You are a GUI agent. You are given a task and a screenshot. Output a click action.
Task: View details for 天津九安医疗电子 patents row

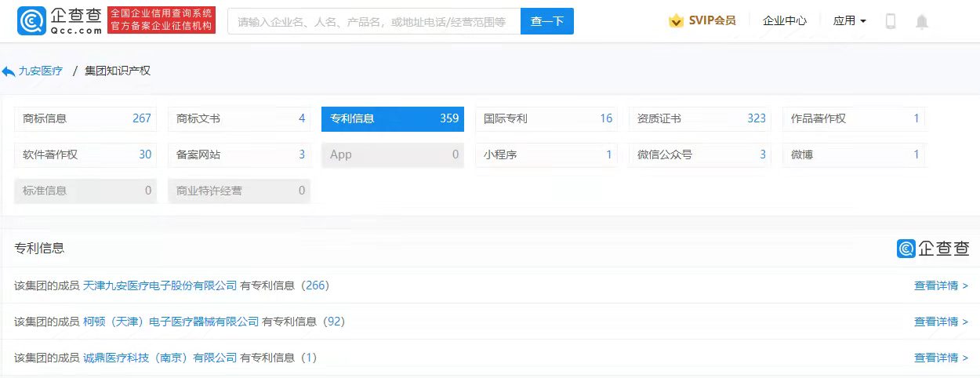(941, 285)
